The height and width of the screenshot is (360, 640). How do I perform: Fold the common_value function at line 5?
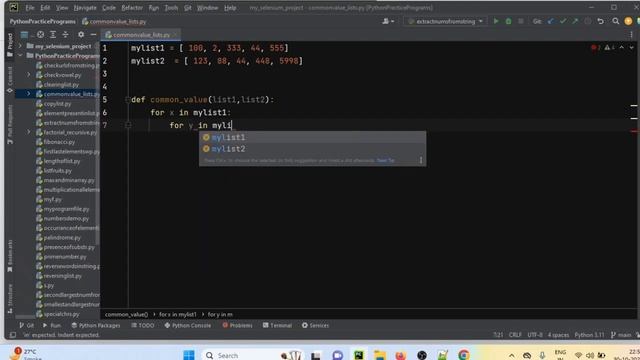click(x=128, y=100)
